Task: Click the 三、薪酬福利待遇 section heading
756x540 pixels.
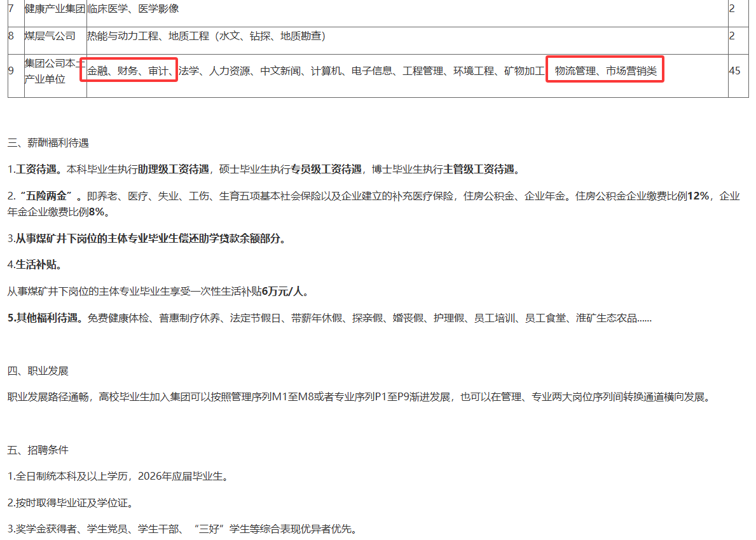Action: pos(48,143)
